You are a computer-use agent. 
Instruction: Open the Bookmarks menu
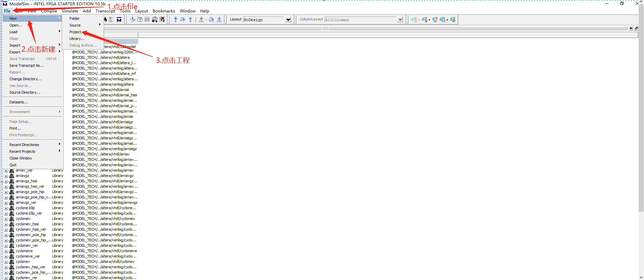click(x=164, y=11)
